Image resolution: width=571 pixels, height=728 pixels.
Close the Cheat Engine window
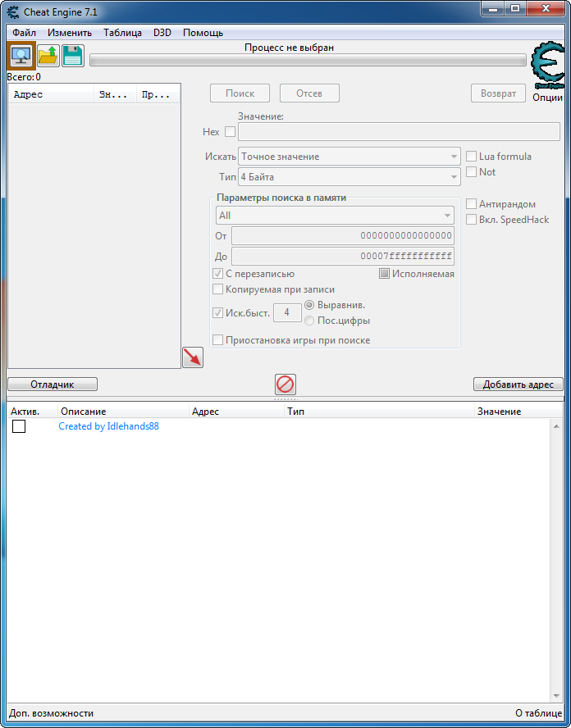[x=546, y=9]
